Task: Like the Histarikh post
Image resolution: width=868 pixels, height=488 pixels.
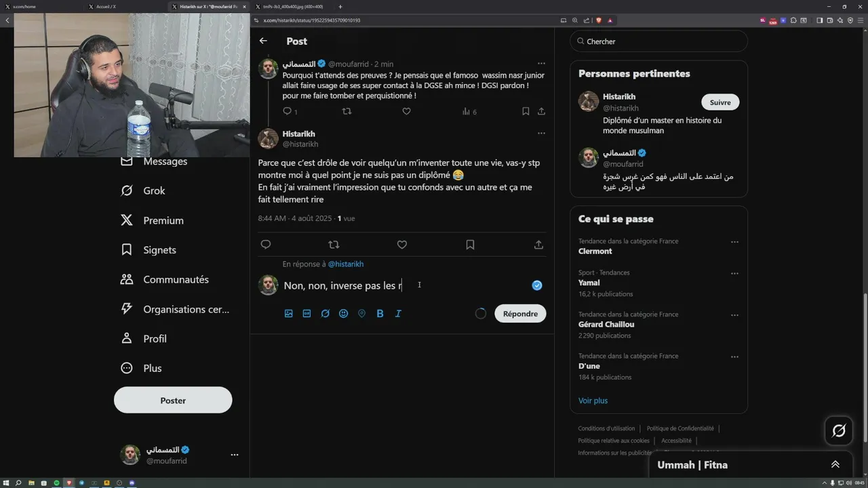Action: click(402, 245)
